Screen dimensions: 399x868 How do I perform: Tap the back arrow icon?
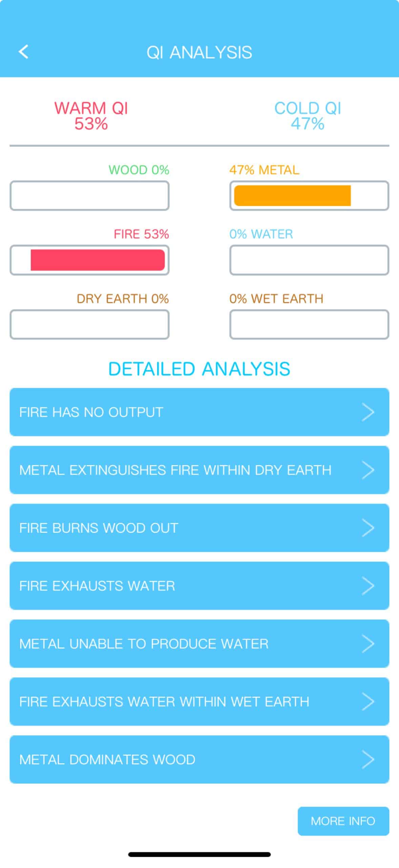coord(23,52)
